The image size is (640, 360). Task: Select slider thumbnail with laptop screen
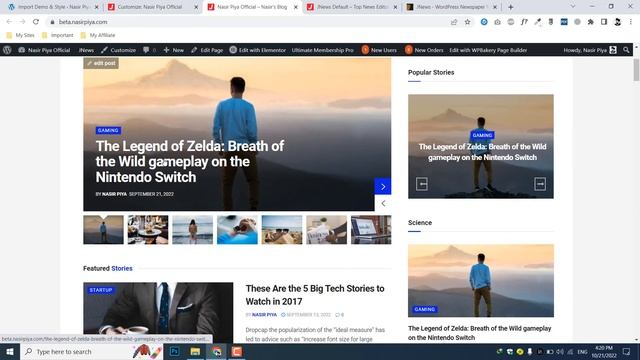(371, 230)
